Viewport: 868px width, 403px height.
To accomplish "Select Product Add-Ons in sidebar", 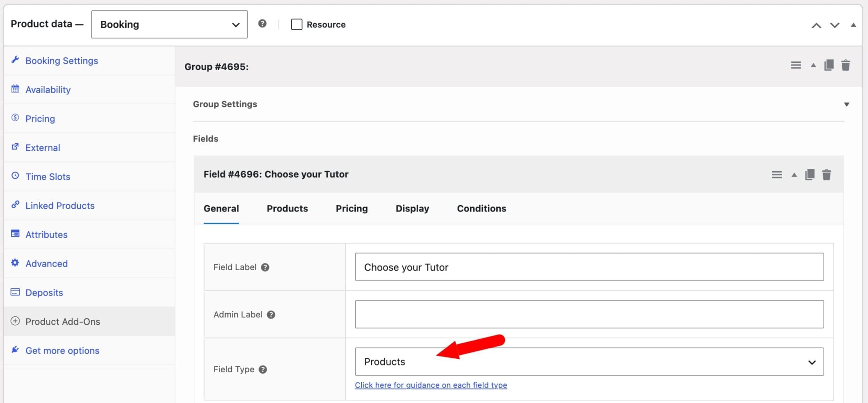I will [x=63, y=321].
